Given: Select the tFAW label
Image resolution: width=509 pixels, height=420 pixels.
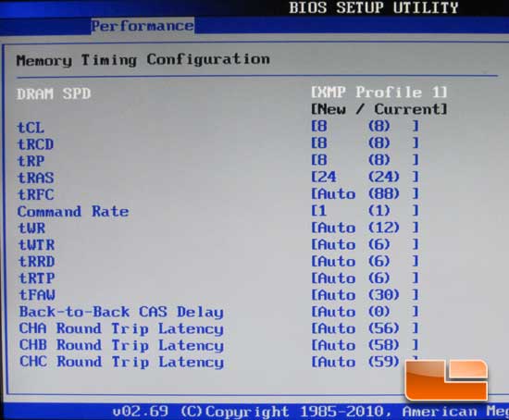Looking at the screenshot, I should (x=37, y=295).
